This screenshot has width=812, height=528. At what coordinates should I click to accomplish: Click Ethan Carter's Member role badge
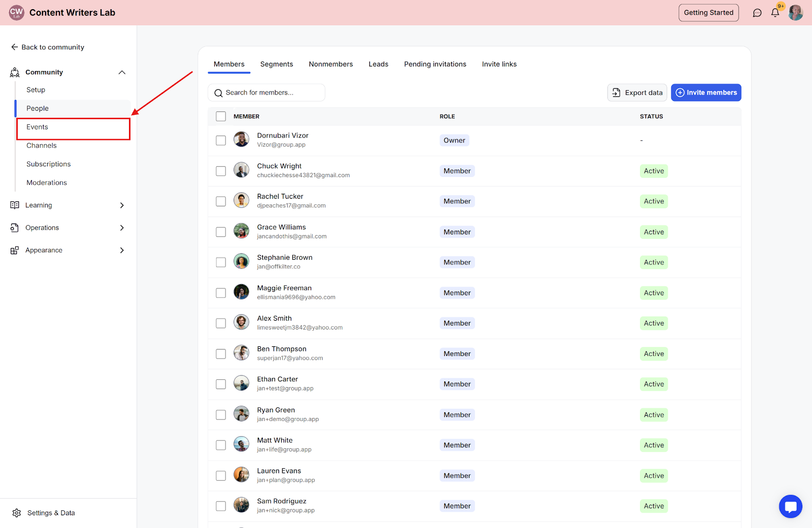click(457, 384)
